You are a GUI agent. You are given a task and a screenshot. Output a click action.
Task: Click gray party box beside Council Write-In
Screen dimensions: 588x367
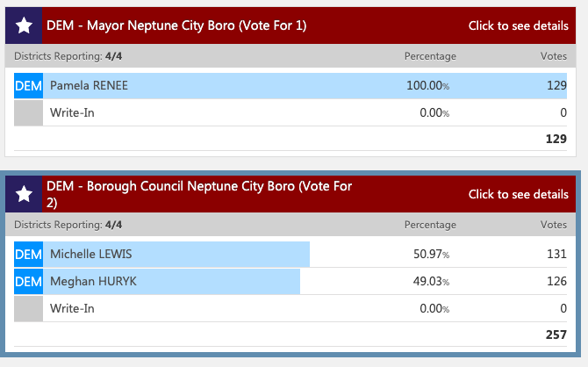(x=28, y=308)
